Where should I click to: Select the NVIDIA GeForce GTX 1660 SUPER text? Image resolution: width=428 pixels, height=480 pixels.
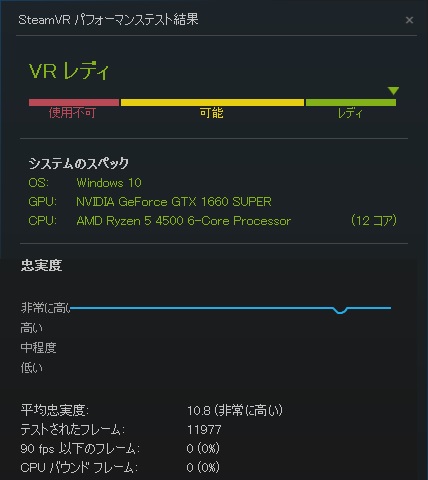[174, 202]
